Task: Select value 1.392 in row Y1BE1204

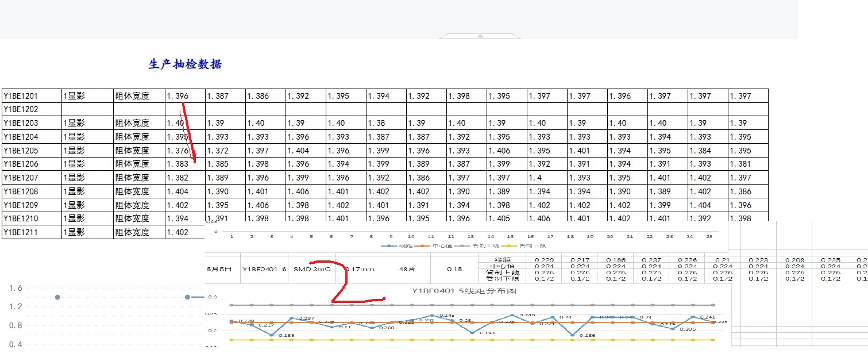Action: 459,137
